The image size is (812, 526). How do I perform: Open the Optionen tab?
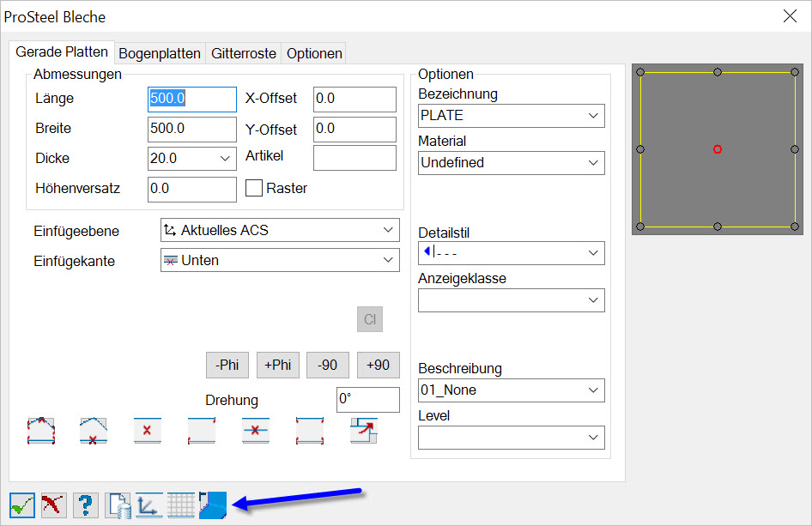coord(314,53)
